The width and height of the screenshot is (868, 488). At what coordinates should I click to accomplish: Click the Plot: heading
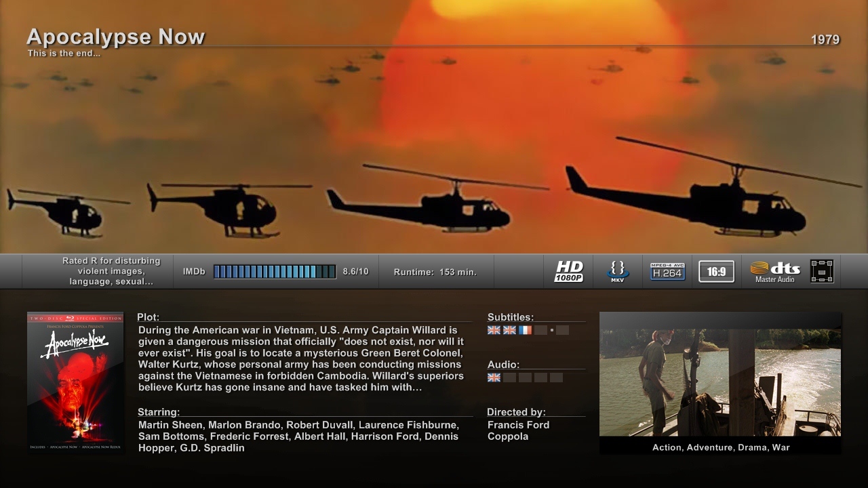click(149, 317)
